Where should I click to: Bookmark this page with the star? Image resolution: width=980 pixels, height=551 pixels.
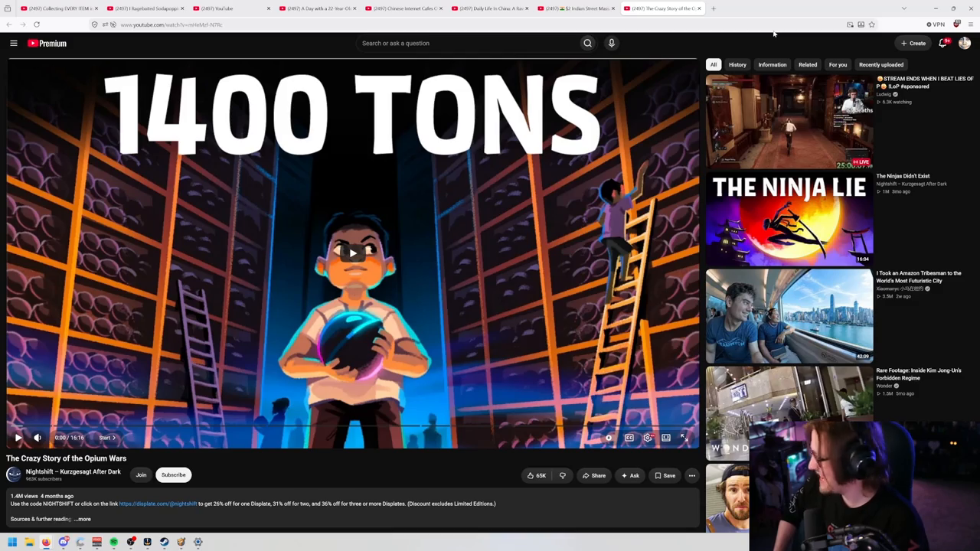[871, 24]
